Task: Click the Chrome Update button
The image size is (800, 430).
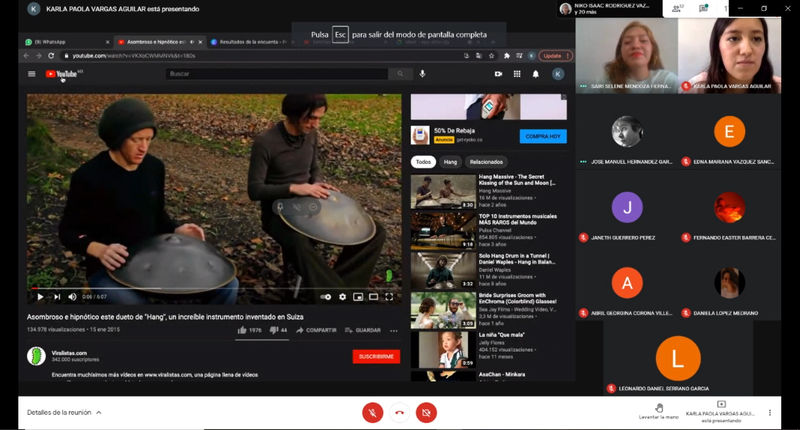Action: click(555, 56)
